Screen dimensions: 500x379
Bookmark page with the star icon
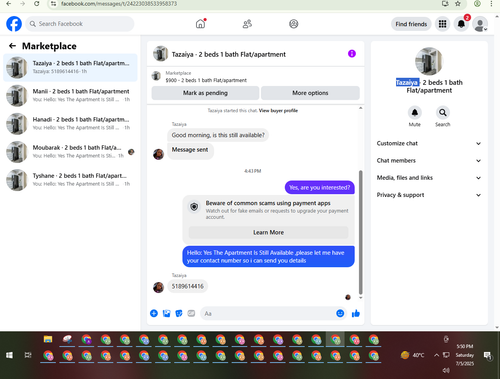[x=458, y=4]
